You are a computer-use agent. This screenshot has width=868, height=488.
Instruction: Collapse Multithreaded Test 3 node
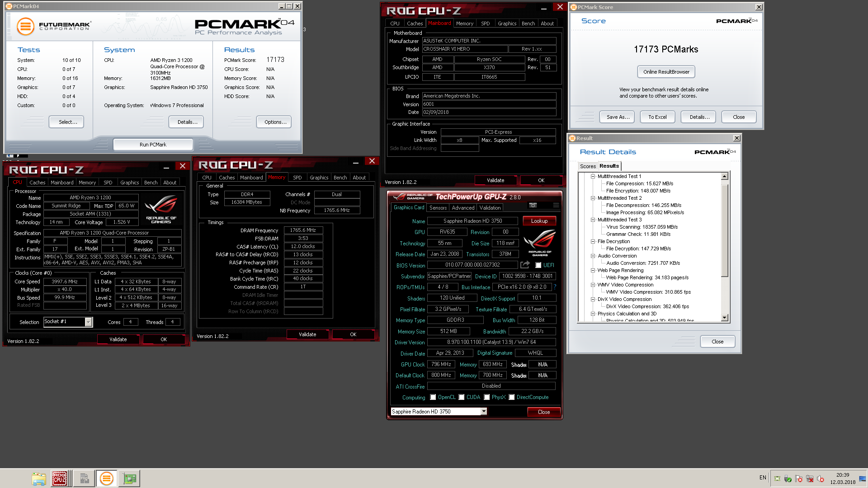593,220
